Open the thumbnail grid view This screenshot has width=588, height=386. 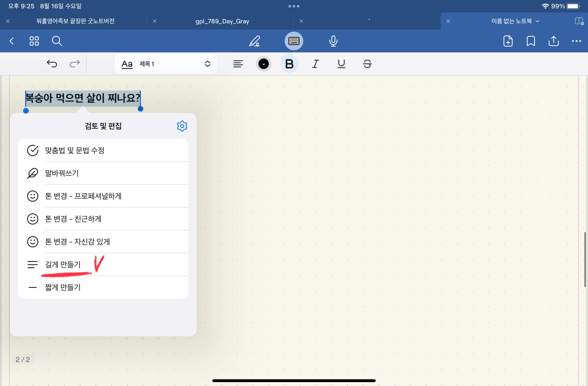click(x=34, y=41)
